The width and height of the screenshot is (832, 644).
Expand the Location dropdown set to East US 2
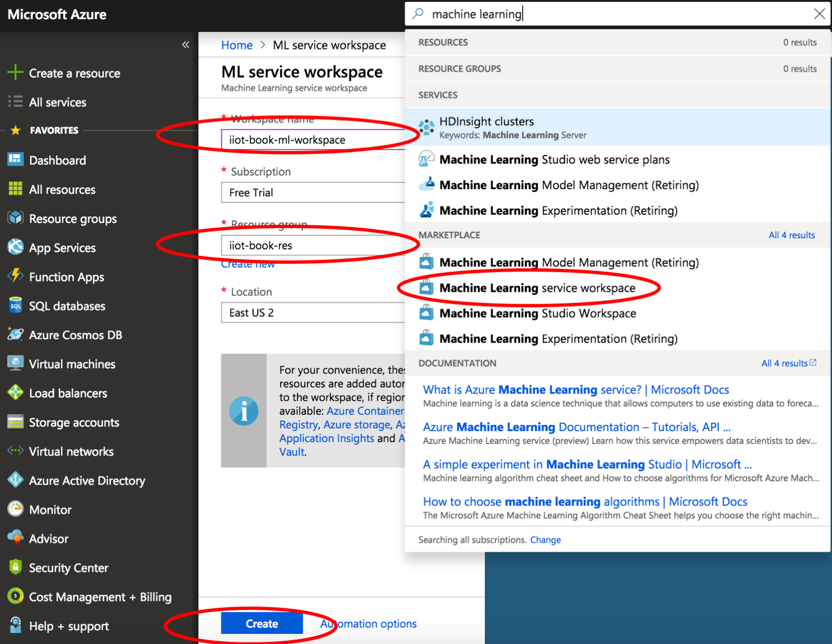click(313, 312)
